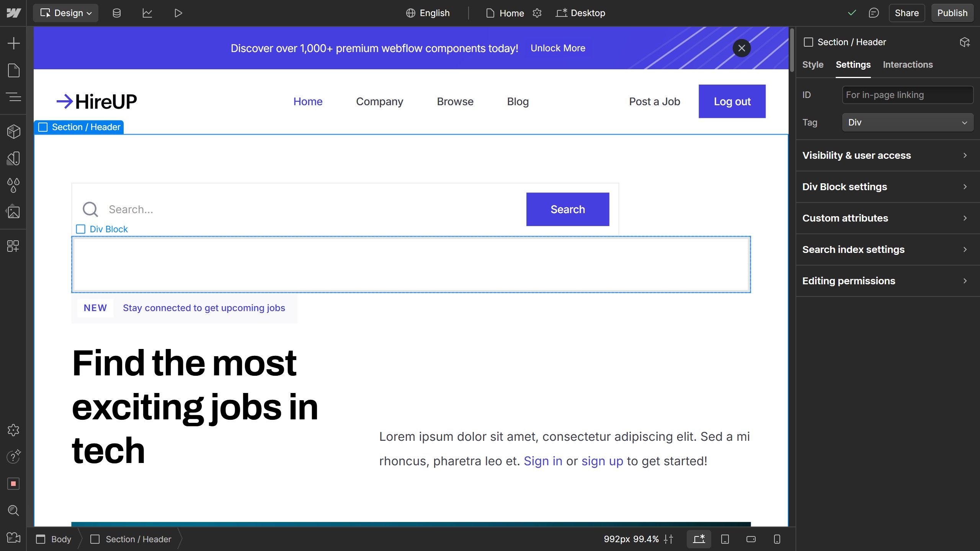Select the Div Block label checkbox on canvas
Image resolution: width=980 pixels, height=551 pixels.
[80, 229]
